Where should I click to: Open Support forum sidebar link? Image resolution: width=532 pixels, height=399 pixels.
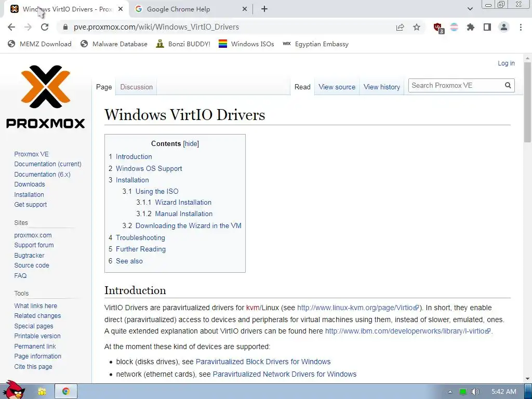(34, 245)
